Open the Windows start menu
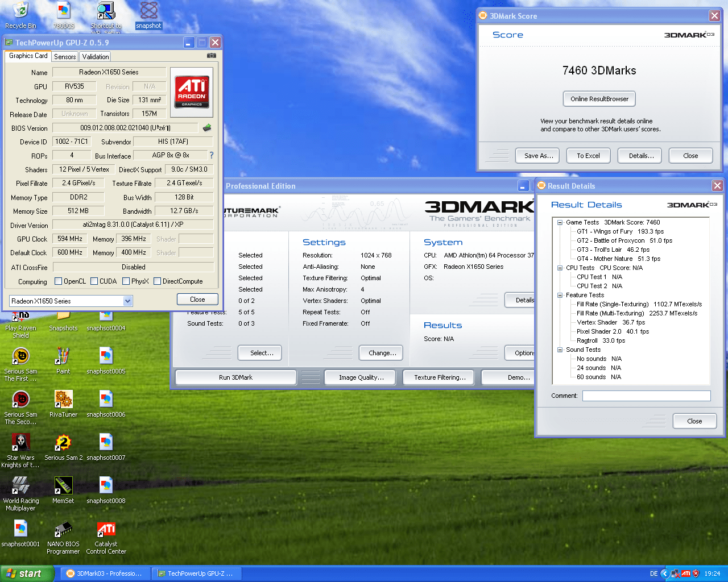The image size is (728, 582). coord(26,573)
